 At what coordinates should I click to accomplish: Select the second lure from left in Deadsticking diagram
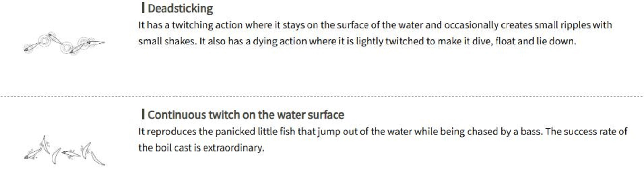pos(55,39)
